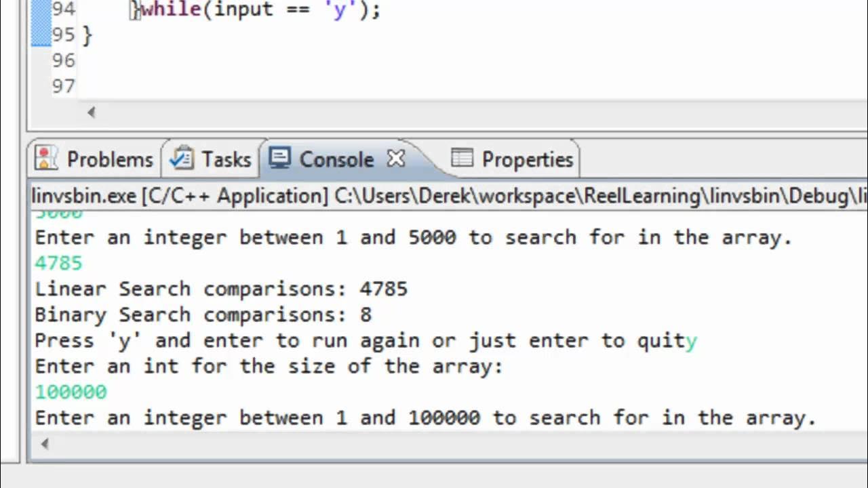This screenshot has width=868, height=488.
Task: Open the Properties tab label
Action: (x=527, y=159)
